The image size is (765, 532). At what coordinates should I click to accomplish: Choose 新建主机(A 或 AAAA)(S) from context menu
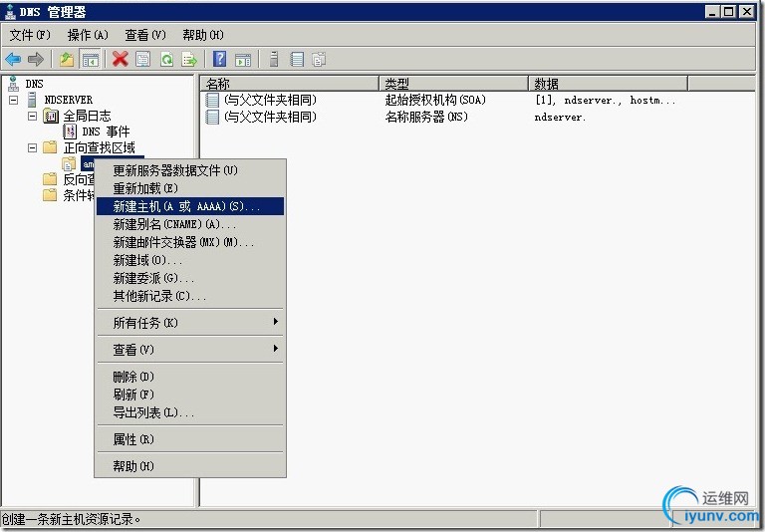point(190,206)
